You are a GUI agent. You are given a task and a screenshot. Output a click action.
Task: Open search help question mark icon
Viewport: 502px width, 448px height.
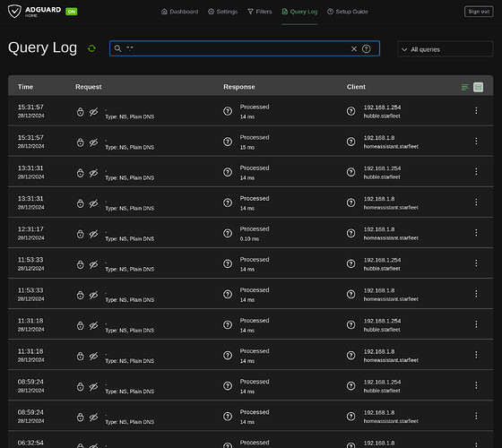click(367, 48)
